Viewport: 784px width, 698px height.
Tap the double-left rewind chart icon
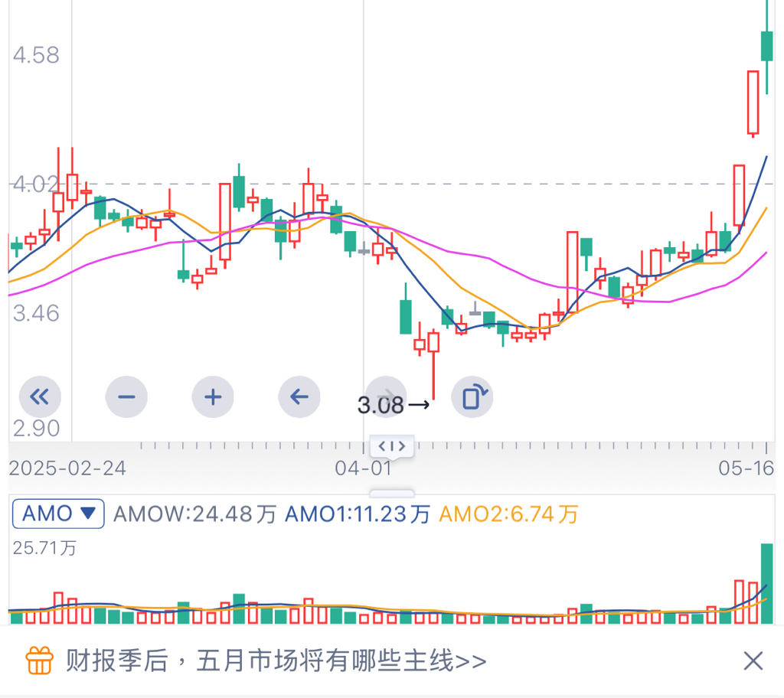click(x=40, y=397)
